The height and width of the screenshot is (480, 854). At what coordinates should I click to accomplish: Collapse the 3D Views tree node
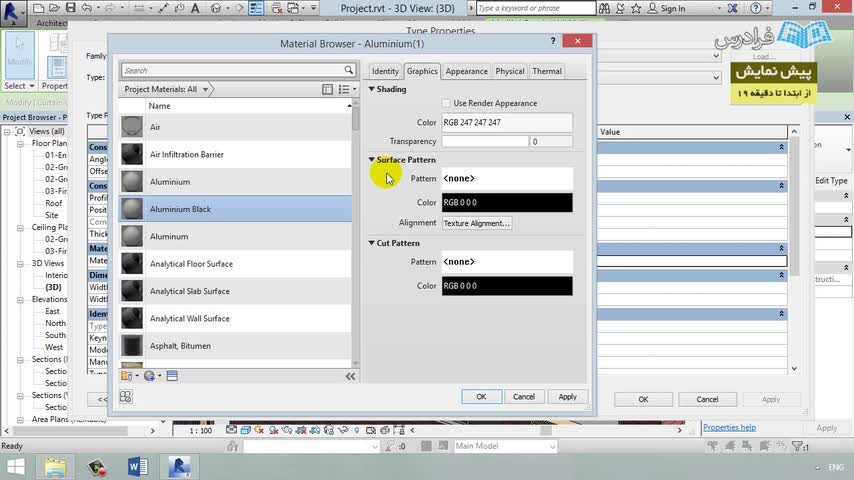pos(20,263)
